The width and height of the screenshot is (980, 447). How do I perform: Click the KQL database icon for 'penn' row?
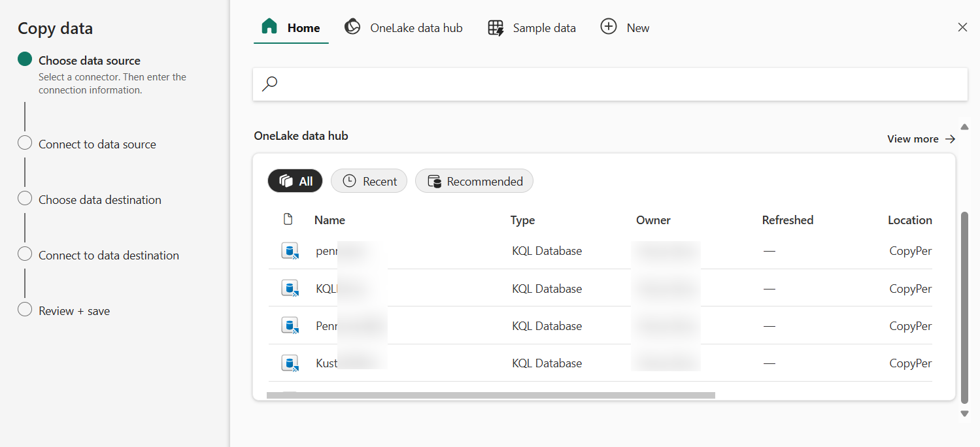[290, 251]
